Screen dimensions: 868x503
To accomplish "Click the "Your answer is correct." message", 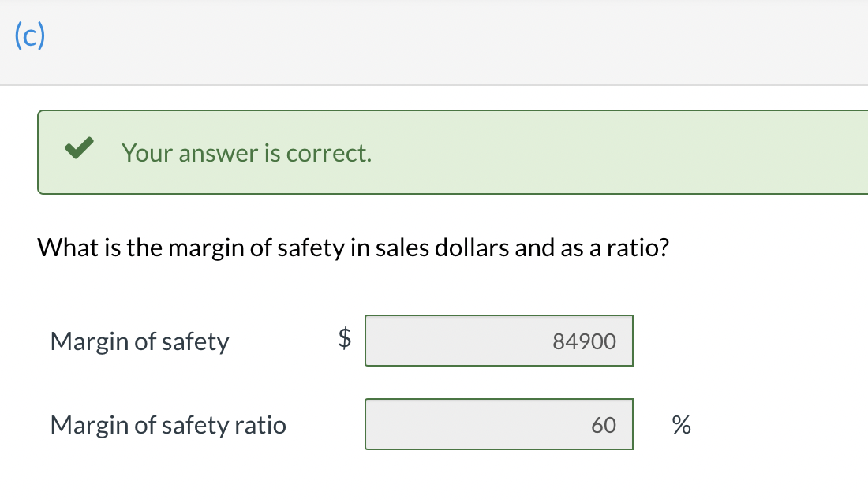I will [246, 153].
